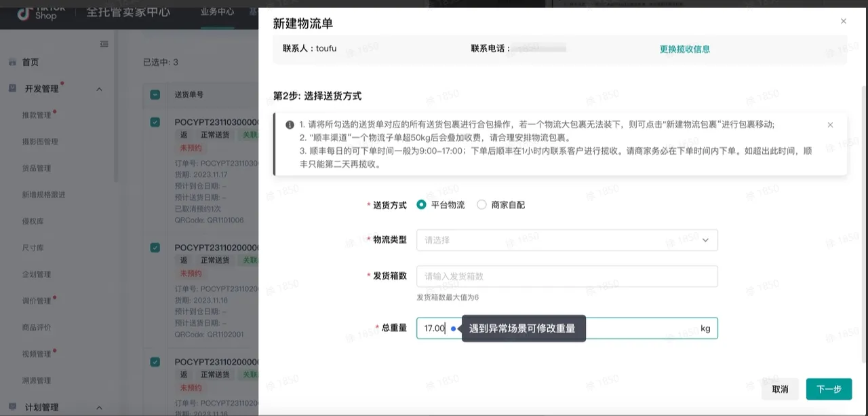The width and height of the screenshot is (868, 416).
Task: Click the 下一步 button
Action: pyautogui.click(x=829, y=389)
